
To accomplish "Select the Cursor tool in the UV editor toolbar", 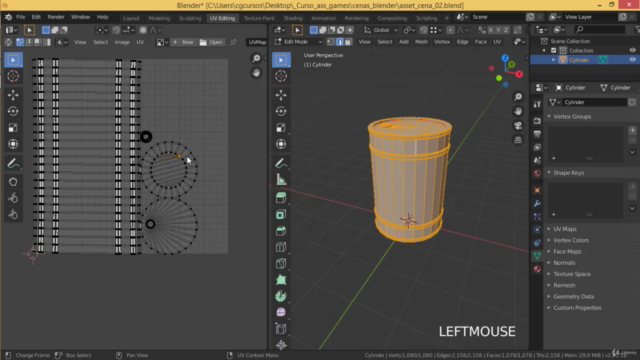I will [13, 76].
